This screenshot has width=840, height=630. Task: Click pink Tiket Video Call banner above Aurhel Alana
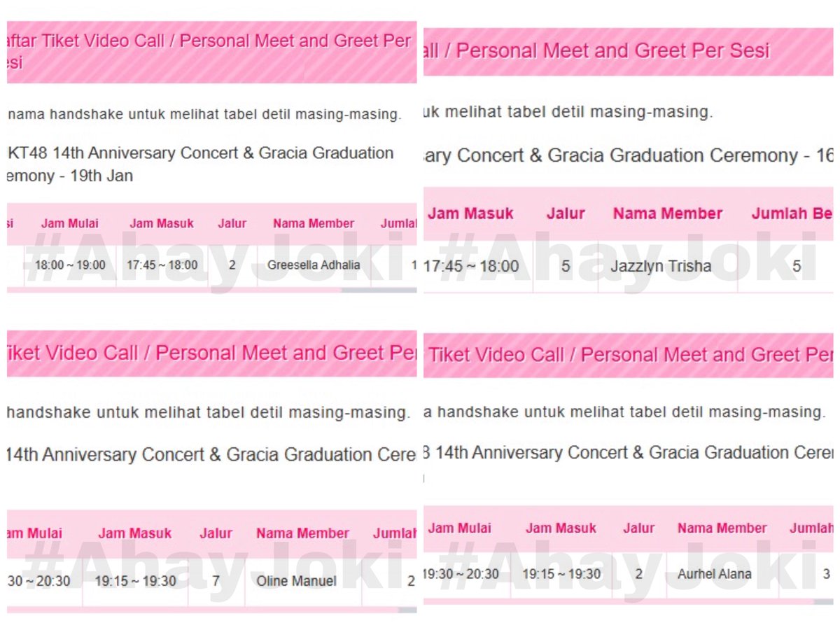[x=628, y=355]
